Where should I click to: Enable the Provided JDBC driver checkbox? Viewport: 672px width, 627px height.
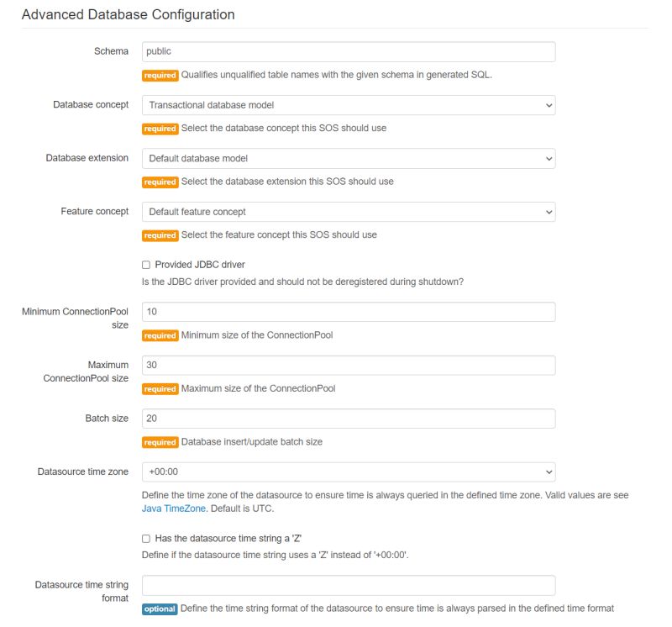click(146, 265)
